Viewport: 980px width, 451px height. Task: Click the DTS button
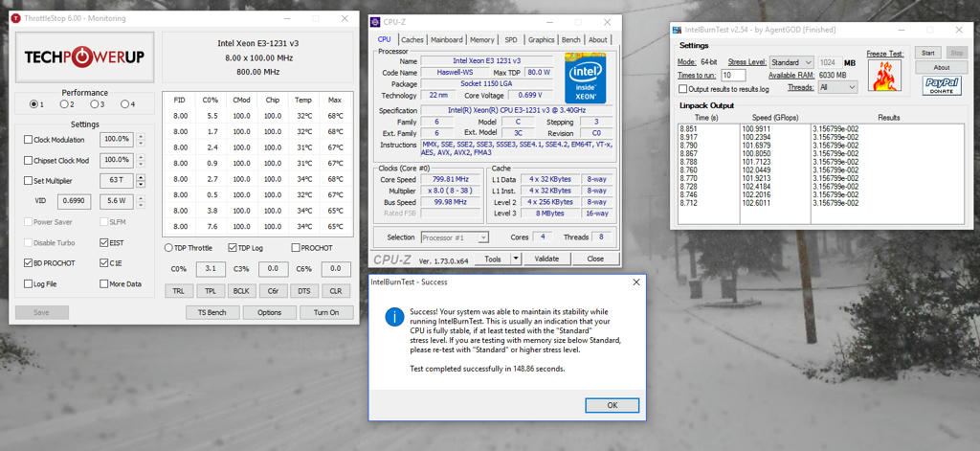point(304,291)
